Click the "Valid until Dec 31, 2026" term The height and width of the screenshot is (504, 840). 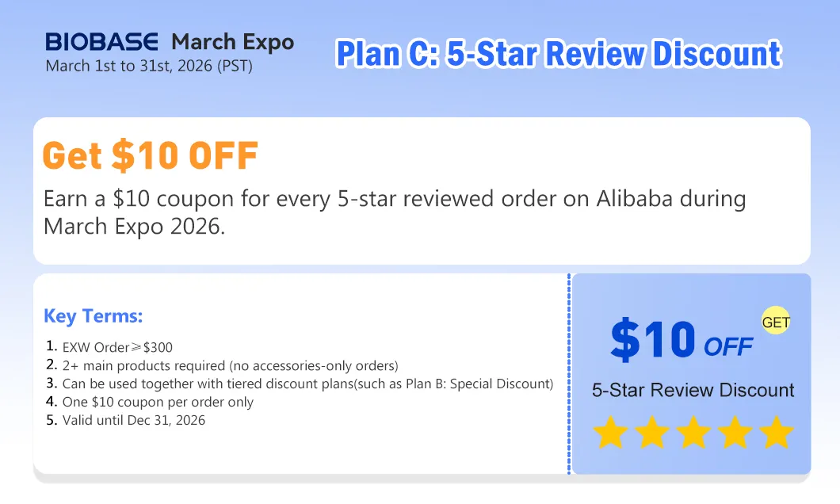coord(134,420)
